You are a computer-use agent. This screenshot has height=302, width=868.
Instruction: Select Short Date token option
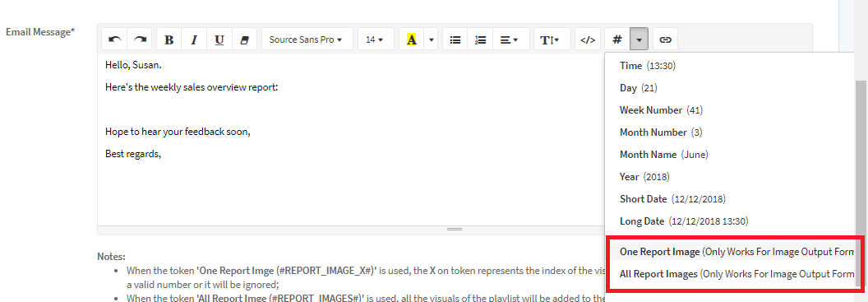(730, 199)
